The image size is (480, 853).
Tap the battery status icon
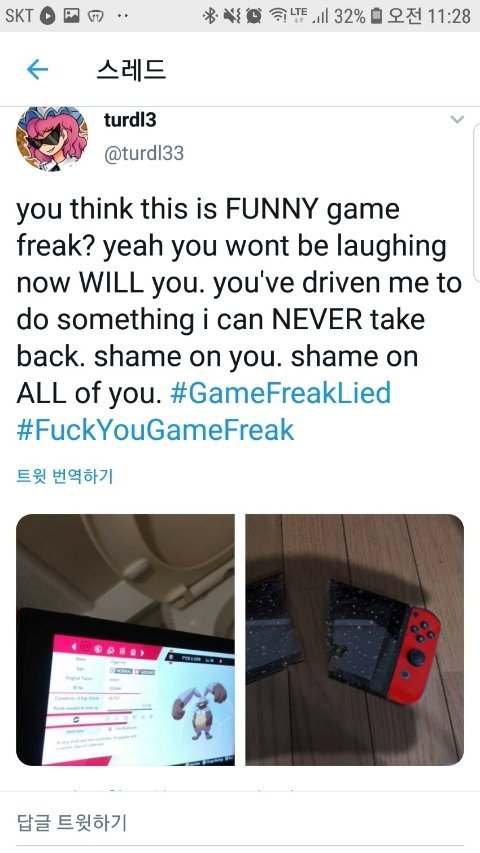(376, 16)
